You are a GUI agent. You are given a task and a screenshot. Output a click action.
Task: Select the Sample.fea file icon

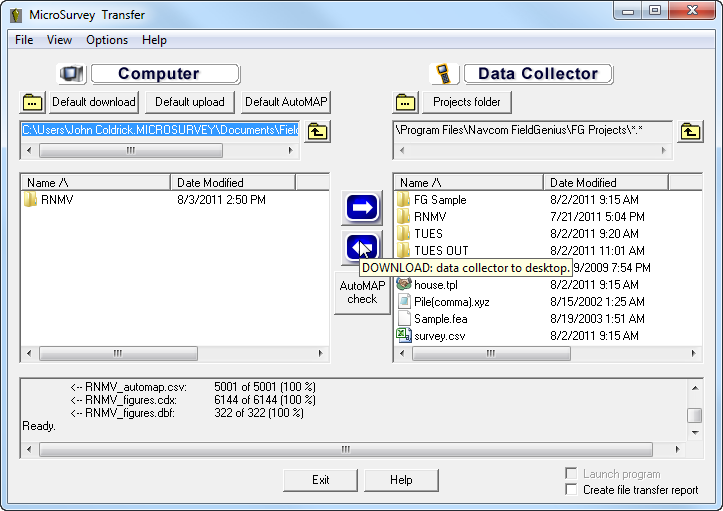click(x=404, y=318)
